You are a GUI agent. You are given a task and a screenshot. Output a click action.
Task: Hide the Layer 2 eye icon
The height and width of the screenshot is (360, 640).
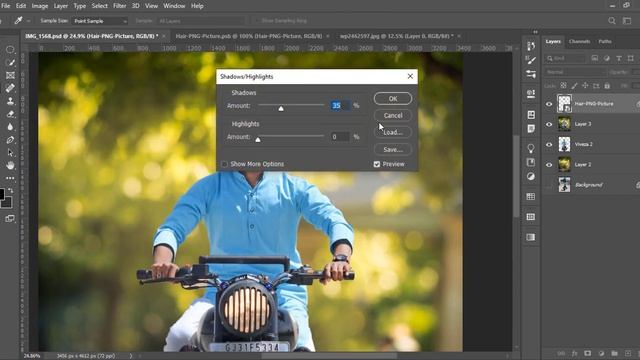click(549, 165)
